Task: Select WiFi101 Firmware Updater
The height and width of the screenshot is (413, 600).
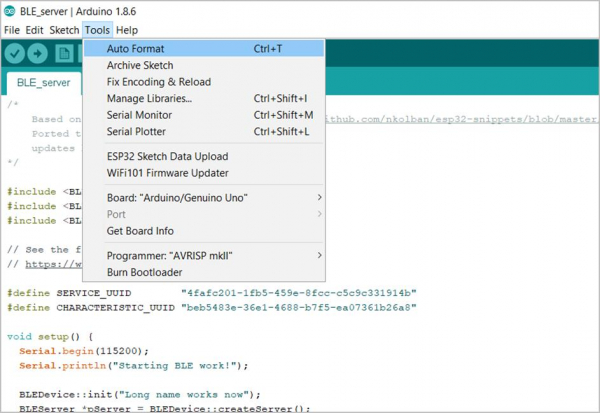Action: click(167, 173)
